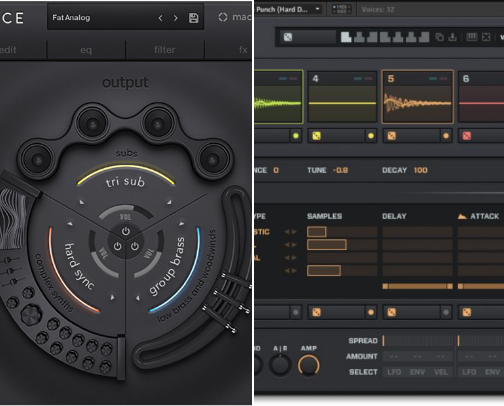Image resolution: width=504 pixels, height=406 pixels.
Task: Click left arrow beside tri sub
Action: point(82,202)
